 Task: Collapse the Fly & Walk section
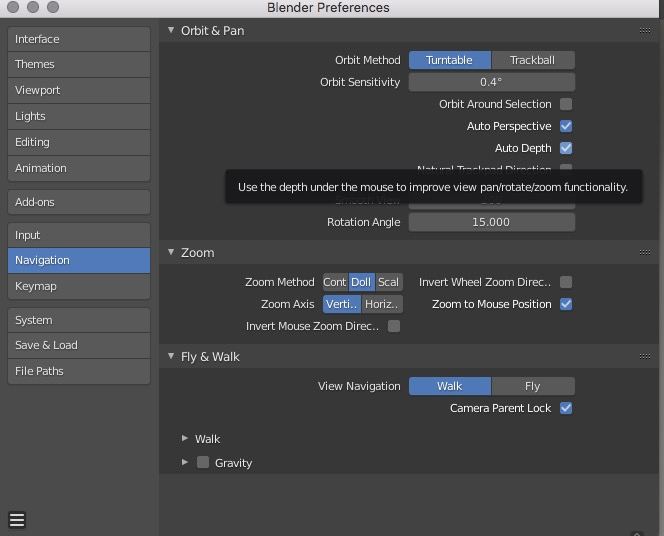(171, 356)
